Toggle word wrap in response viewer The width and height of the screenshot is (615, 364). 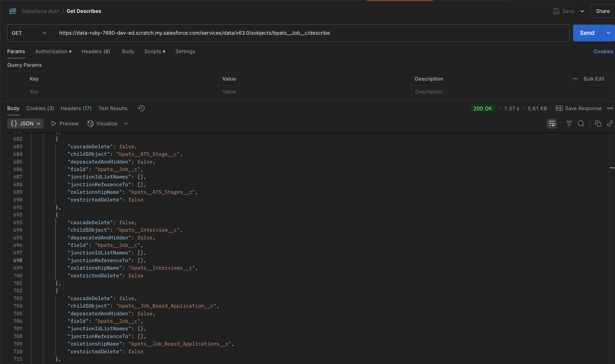[552, 124]
